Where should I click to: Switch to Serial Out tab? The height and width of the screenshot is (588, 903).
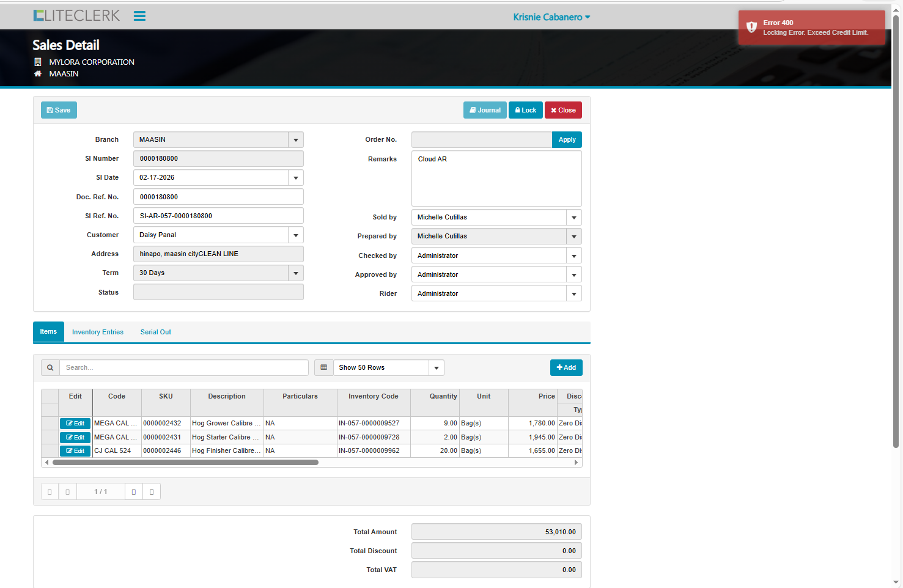(x=155, y=332)
